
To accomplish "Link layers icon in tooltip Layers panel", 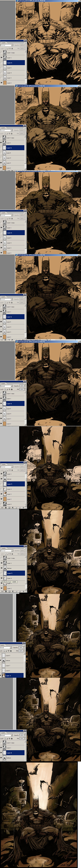I will (x=2, y=591).
